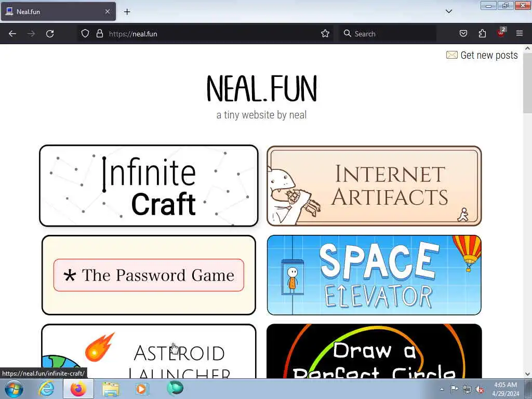The width and height of the screenshot is (532, 399).
Task: Open the Asteroid Launcher card
Action: 149,351
